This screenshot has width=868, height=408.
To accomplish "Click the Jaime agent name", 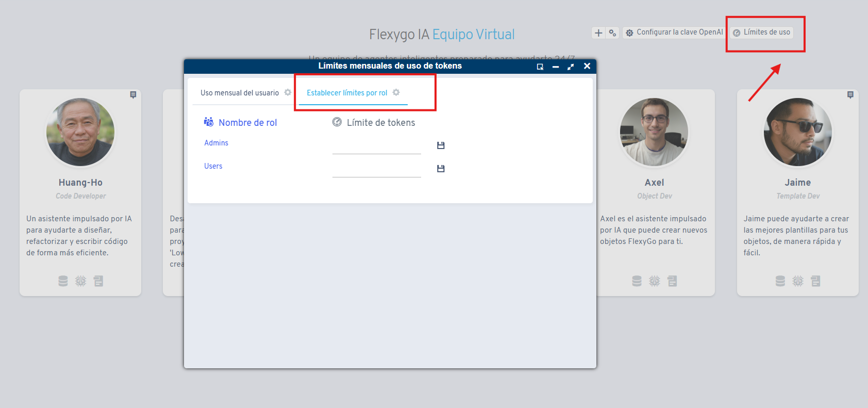I will click(x=798, y=183).
